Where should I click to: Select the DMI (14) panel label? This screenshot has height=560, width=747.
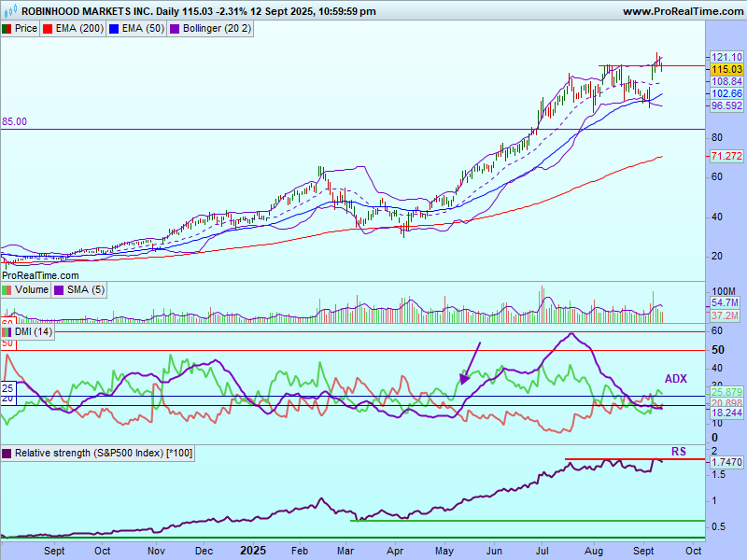(34, 332)
